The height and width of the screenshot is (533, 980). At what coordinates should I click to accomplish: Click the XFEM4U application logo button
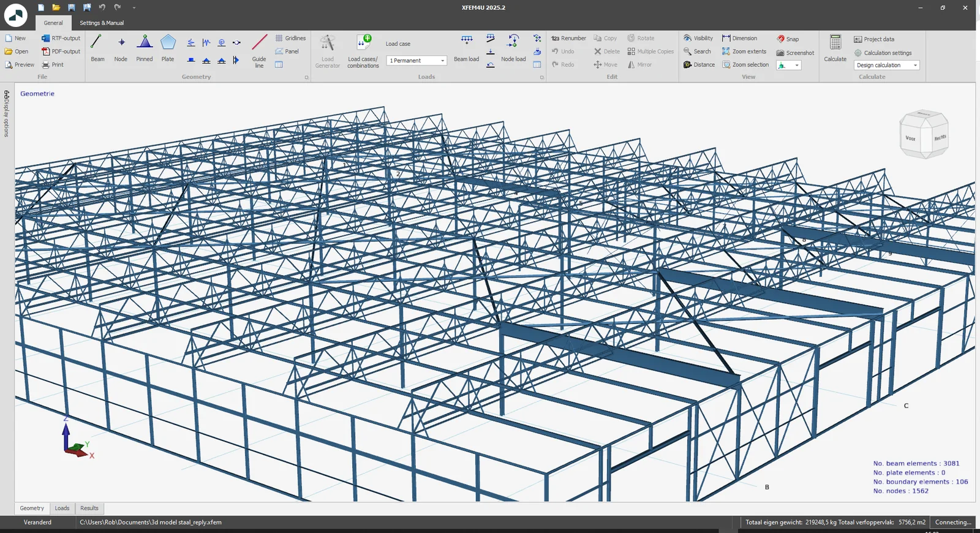tap(16, 15)
